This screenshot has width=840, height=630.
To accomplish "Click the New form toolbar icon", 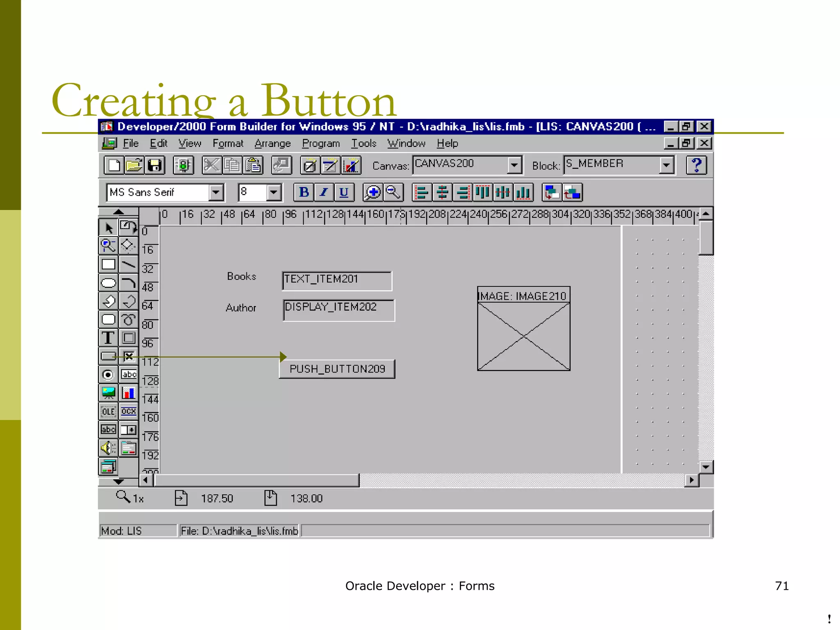I will (x=114, y=166).
